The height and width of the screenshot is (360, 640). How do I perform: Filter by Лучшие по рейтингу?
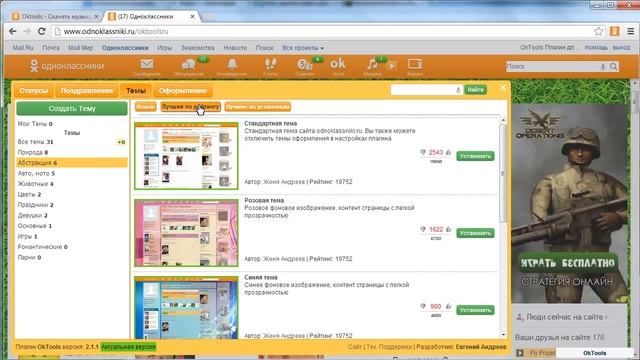(x=191, y=107)
